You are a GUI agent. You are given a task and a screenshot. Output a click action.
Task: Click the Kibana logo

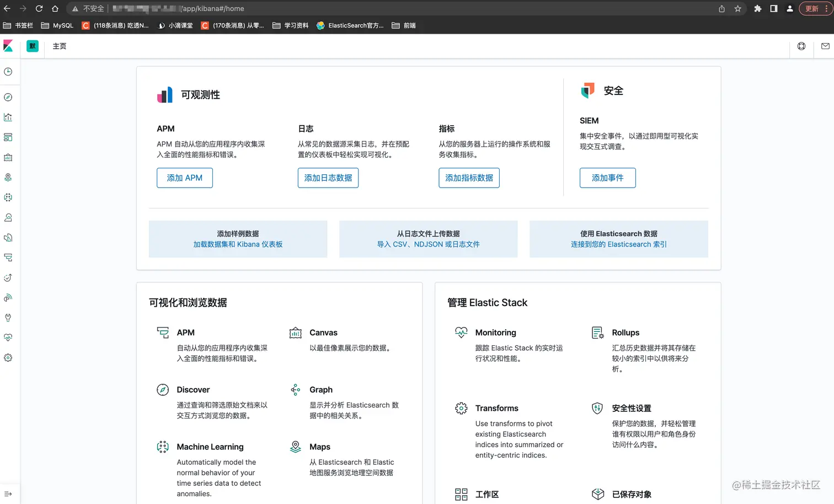point(8,46)
